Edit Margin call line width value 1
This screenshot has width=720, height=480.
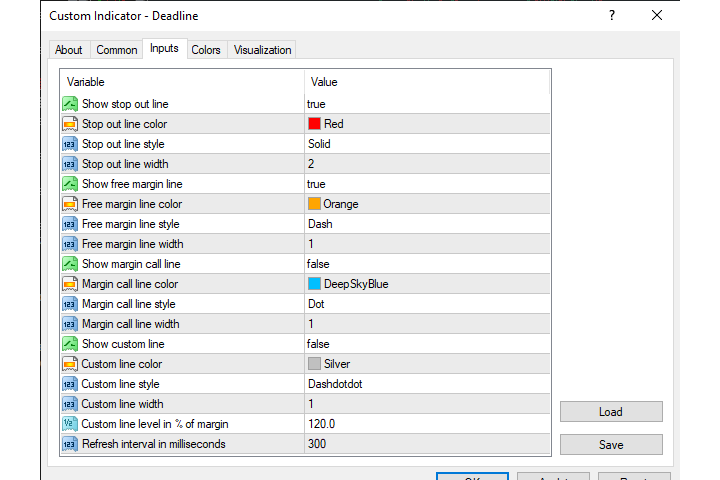pyautogui.click(x=427, y=324)
